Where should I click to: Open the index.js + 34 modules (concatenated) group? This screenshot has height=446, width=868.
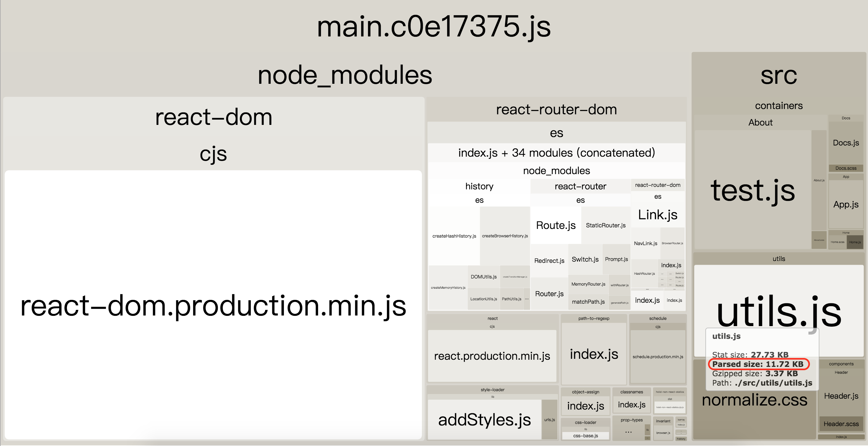[x=556, y=153]
